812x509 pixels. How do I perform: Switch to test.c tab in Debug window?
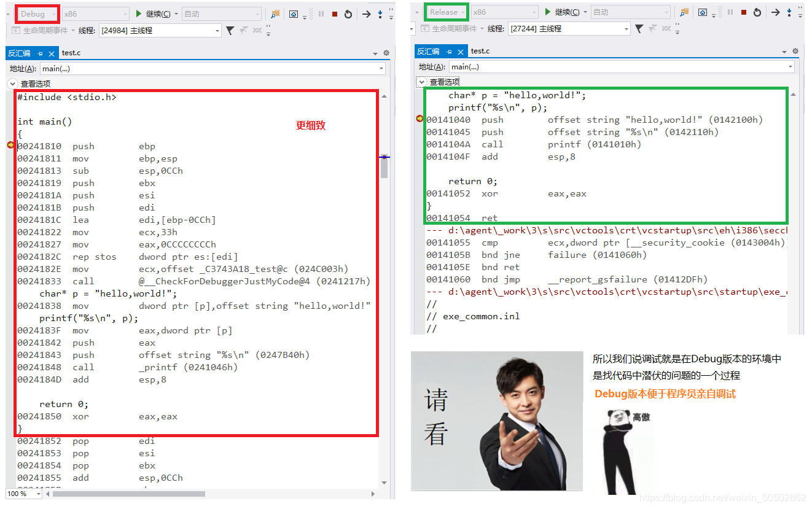tap(71, 53)
